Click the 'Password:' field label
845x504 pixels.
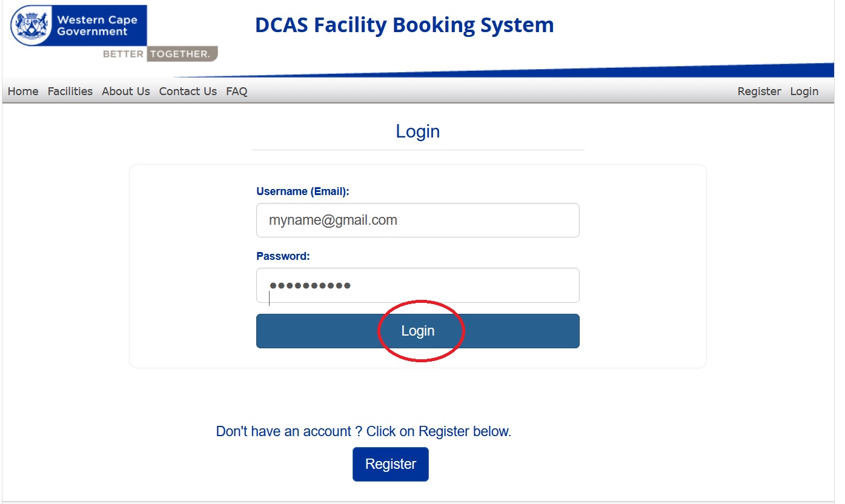tap(283, 256)
